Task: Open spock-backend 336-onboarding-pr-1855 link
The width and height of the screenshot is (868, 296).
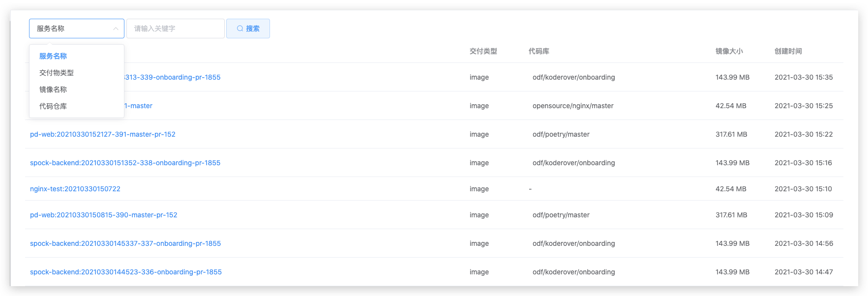Action: [126, 272]
